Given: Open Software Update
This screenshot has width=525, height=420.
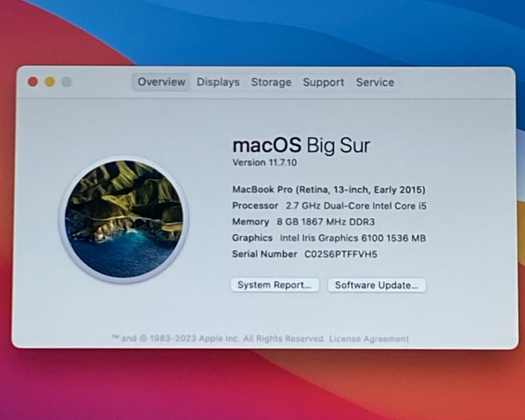Looking at the screenshot, I should click(x=377, y=285).
